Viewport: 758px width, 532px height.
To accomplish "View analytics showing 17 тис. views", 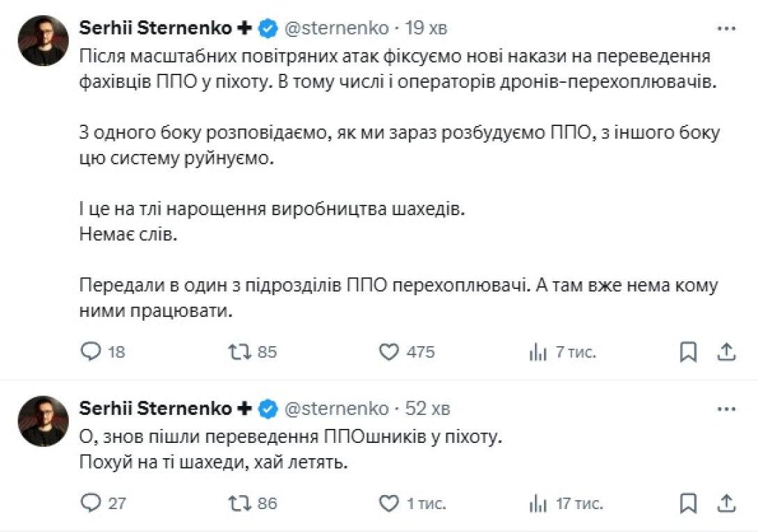I will coord(537,503).
